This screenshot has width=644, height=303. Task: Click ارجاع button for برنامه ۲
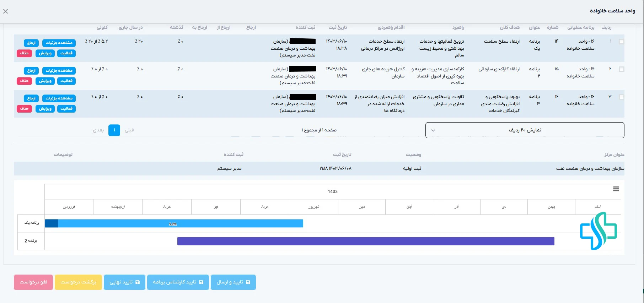[31, 71]
